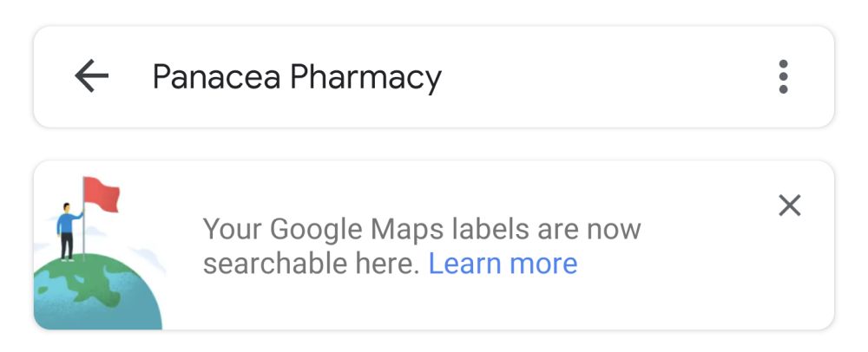The height and width of the screenshot is (352, 868).
Task: Tap the red flag illustration
Action: tap(102, 195)
